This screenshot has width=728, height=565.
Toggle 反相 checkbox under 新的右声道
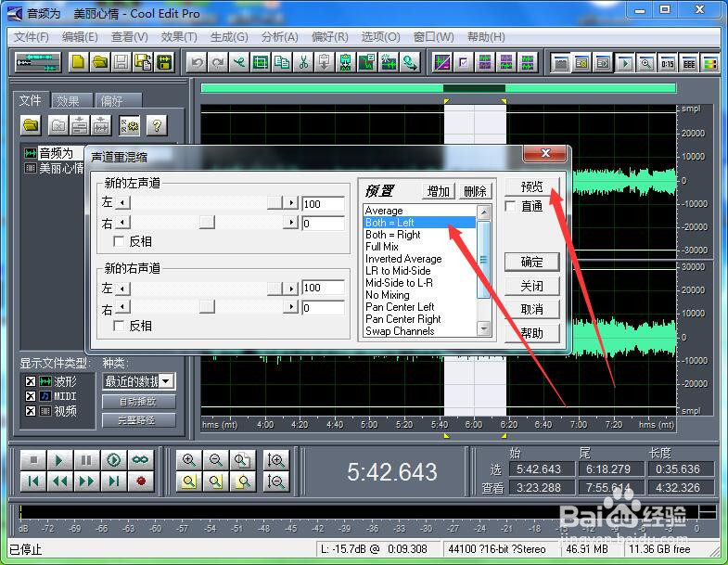pos(119,326)
